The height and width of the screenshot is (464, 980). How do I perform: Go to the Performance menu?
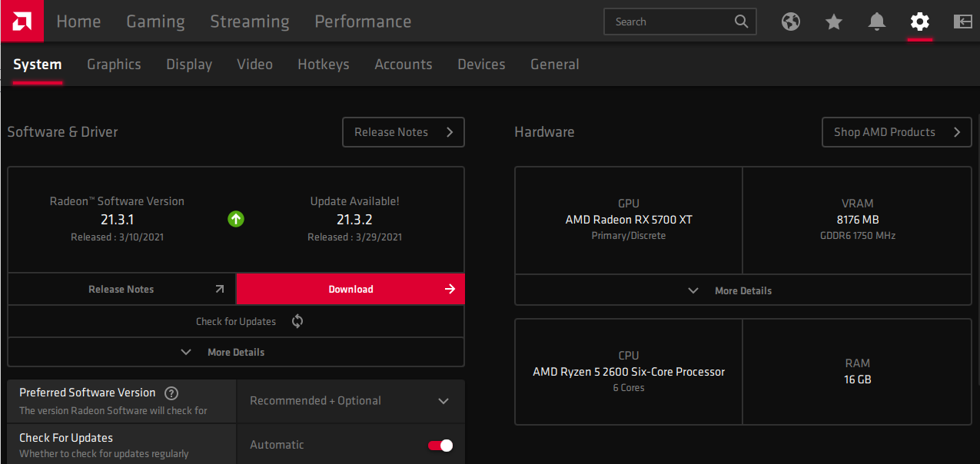click(363, 22)
